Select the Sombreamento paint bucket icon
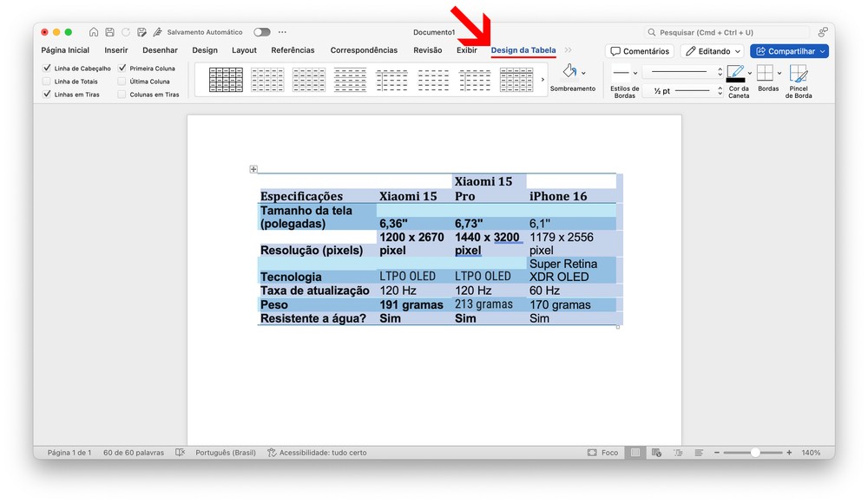 569,71
